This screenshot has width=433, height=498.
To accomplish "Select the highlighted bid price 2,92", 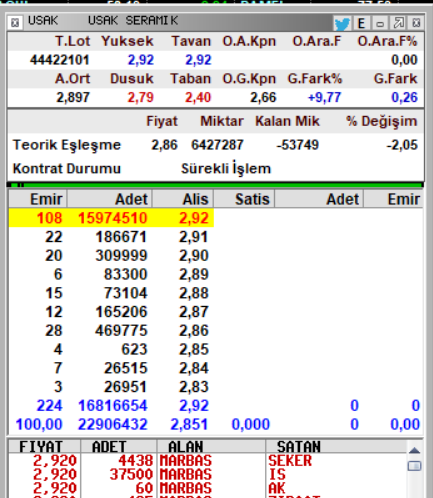I will pyautogui.click(x=194, y=218).
